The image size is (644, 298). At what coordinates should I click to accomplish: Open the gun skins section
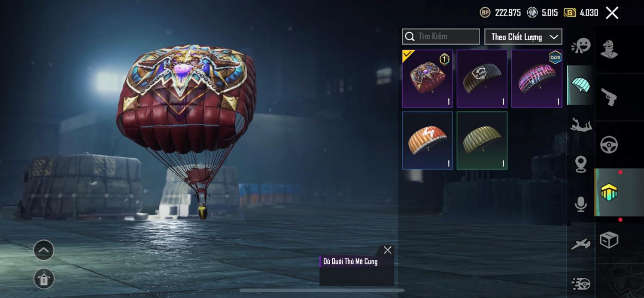pyautogui.click(x=609, y=97)
